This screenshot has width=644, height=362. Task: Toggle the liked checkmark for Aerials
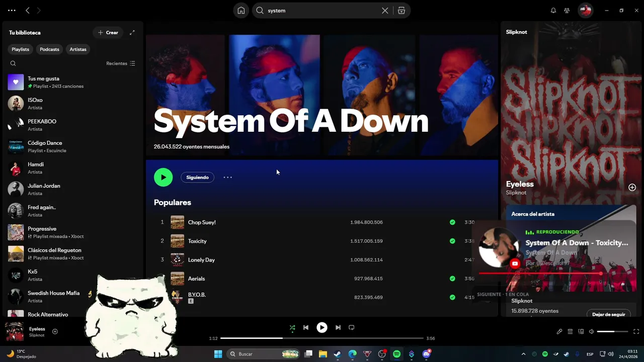pyautogui.click(x=452, y=279)
